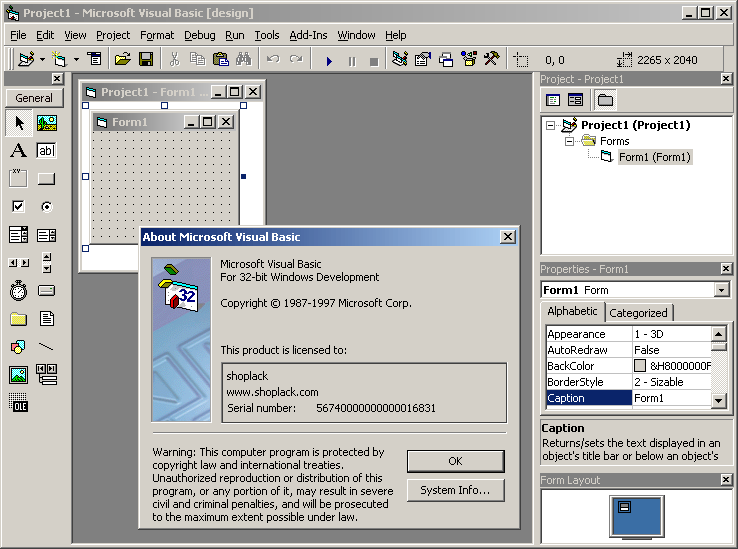The width and height of the screenshot is (738, 549).
Task: Click the General toolbox tab button
Action: (34, 98)
